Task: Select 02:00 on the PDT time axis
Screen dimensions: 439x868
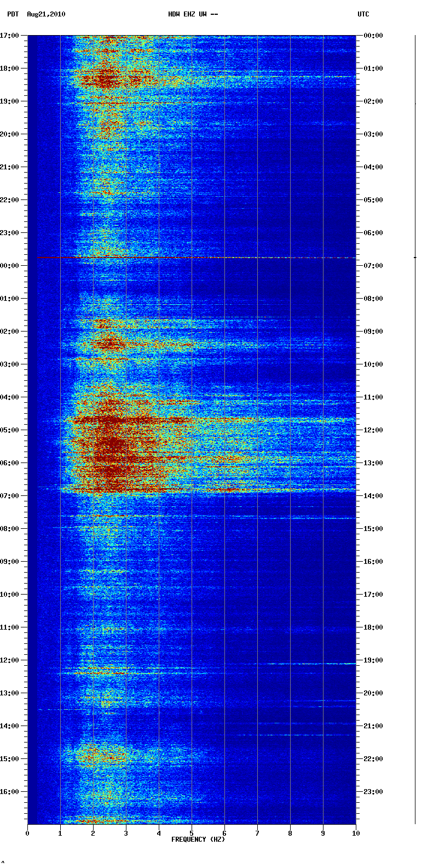Action: 10,332
